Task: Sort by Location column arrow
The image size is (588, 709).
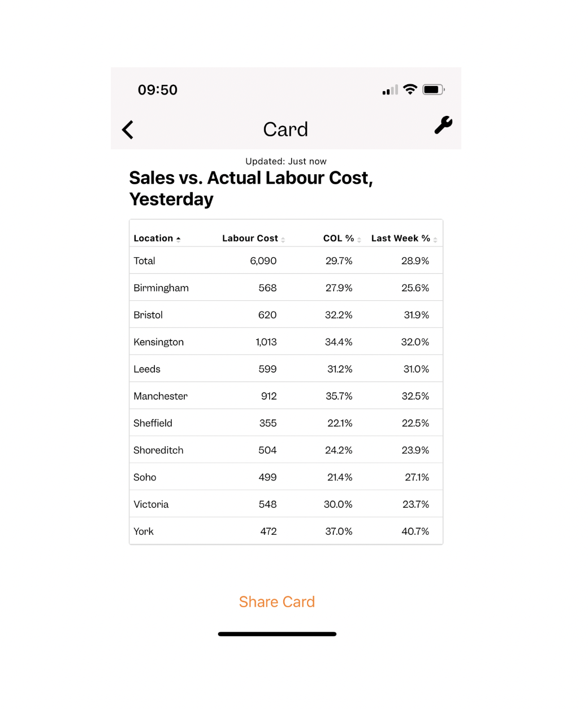Action: [x=179, y=239]
